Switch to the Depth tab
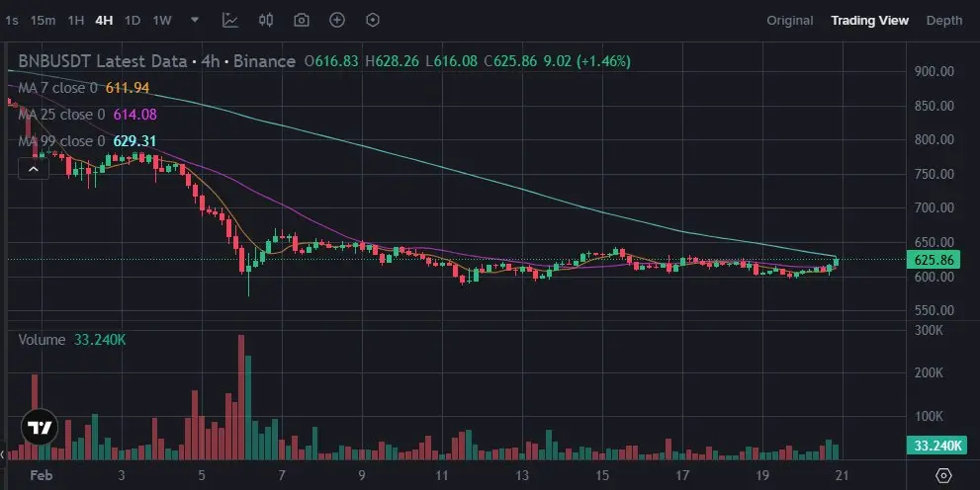 click(x=943, y=21)
